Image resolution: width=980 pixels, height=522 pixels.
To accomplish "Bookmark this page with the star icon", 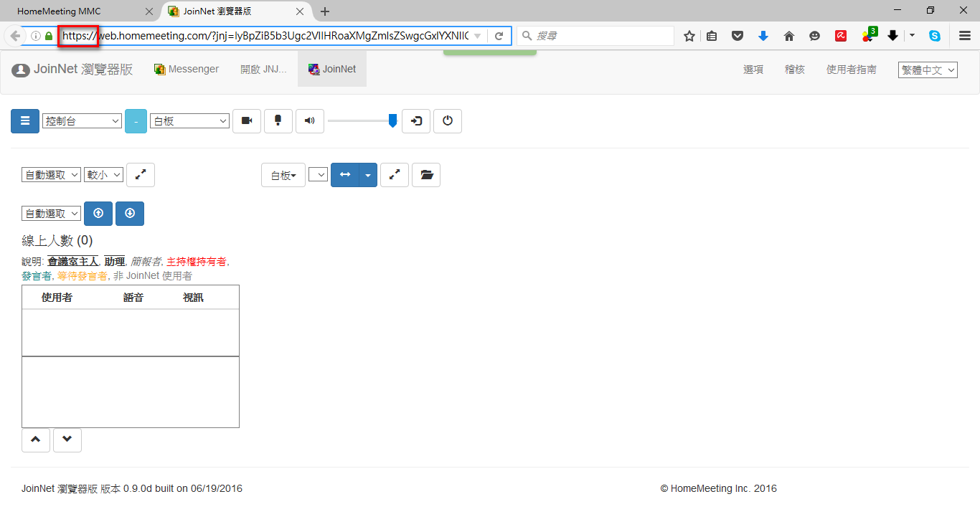I will click(x=689, y=36).
